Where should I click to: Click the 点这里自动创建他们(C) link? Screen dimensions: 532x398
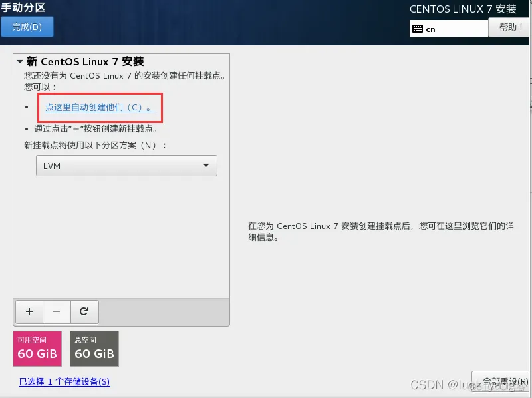(100, 107)
